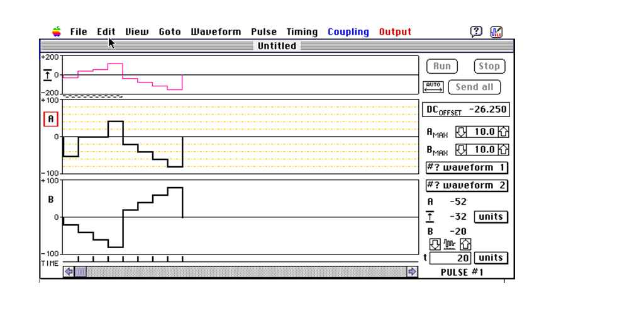Click the sum arrow icon beside -32

[x=430, y=217]
